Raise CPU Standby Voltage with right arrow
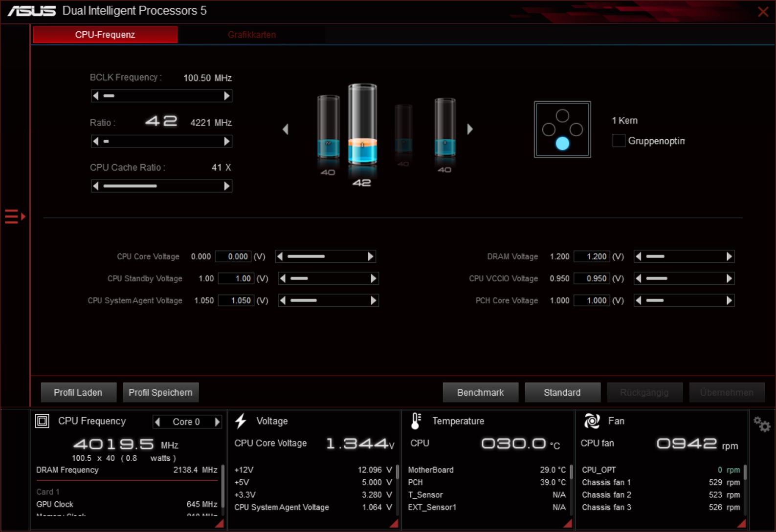The image size is (776, 532). coord(374,278)
